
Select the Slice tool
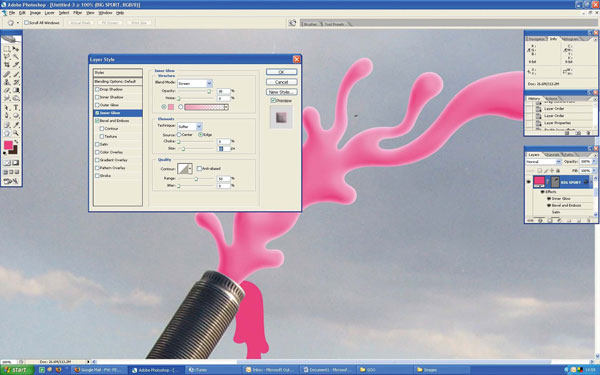(16, 65)
